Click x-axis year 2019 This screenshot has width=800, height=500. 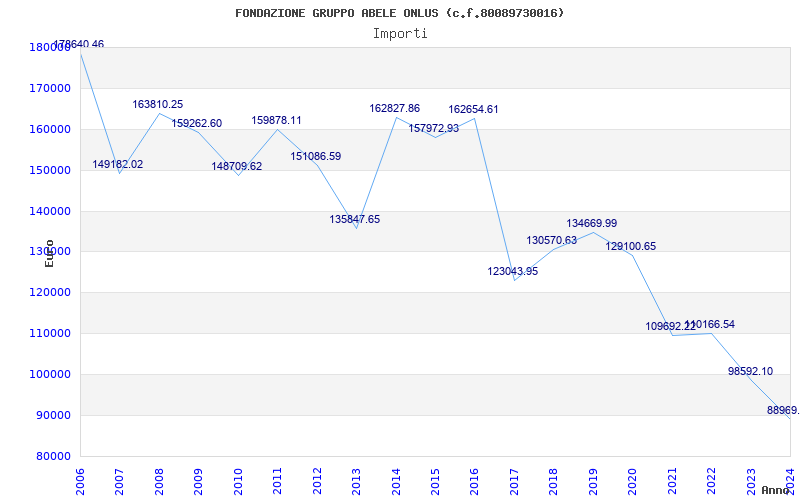(x=593, y=480)
